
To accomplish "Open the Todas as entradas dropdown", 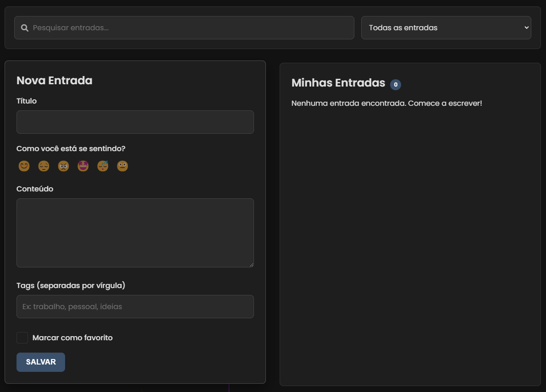I will point(446,27).
